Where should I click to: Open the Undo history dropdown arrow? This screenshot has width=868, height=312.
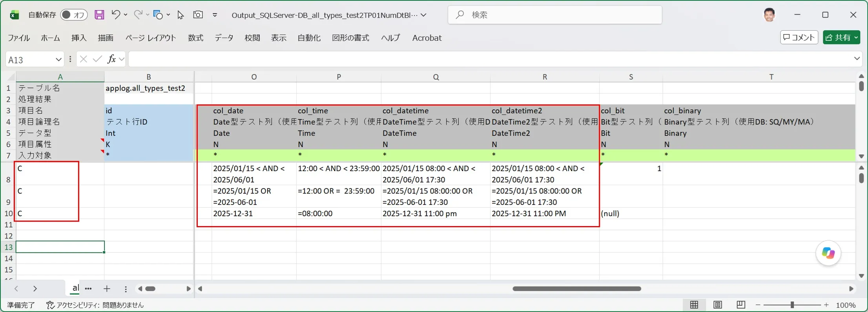126,15
